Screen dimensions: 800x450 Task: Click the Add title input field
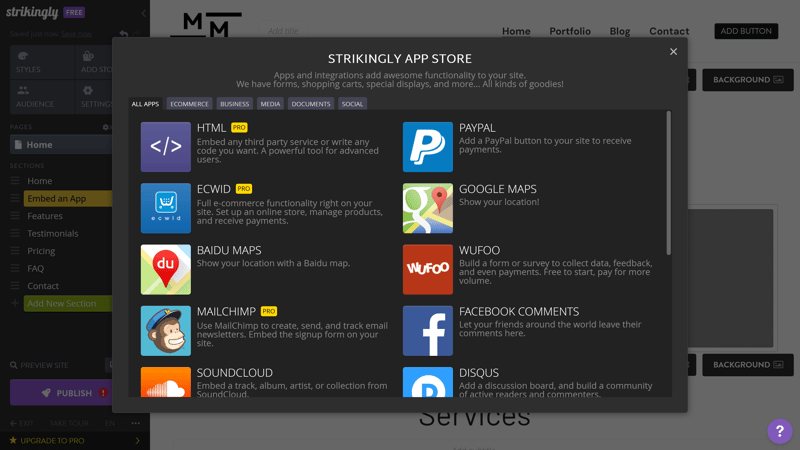[x=283, y=31]
